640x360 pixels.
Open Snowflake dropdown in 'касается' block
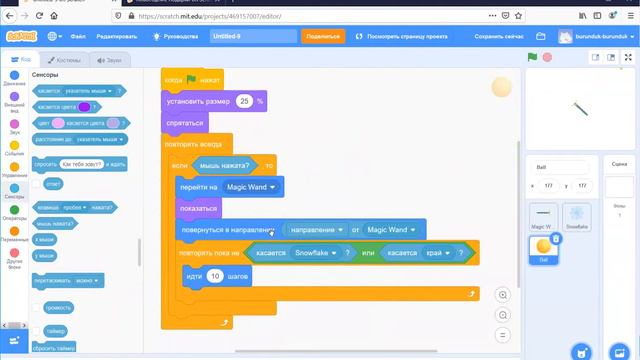(x=316, y=253)
